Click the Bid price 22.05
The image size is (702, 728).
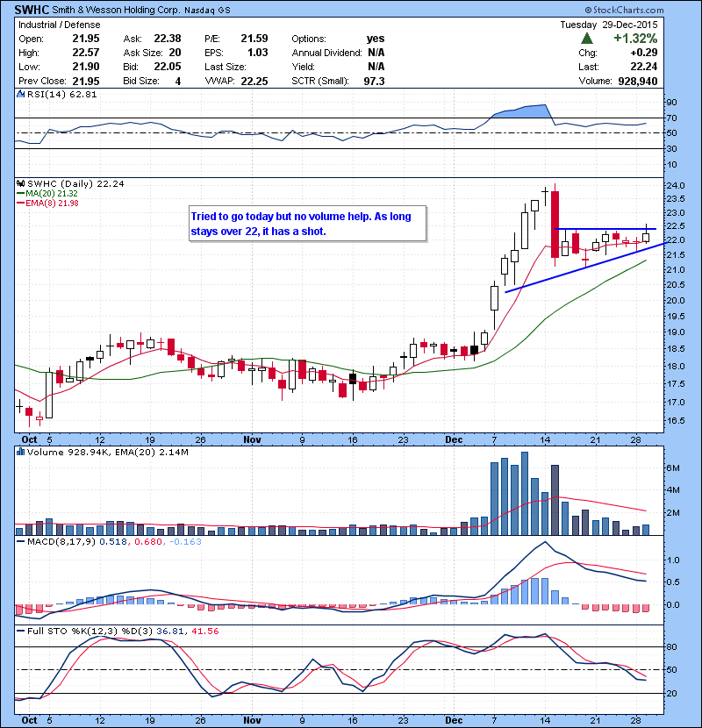[x=168, y=67]
